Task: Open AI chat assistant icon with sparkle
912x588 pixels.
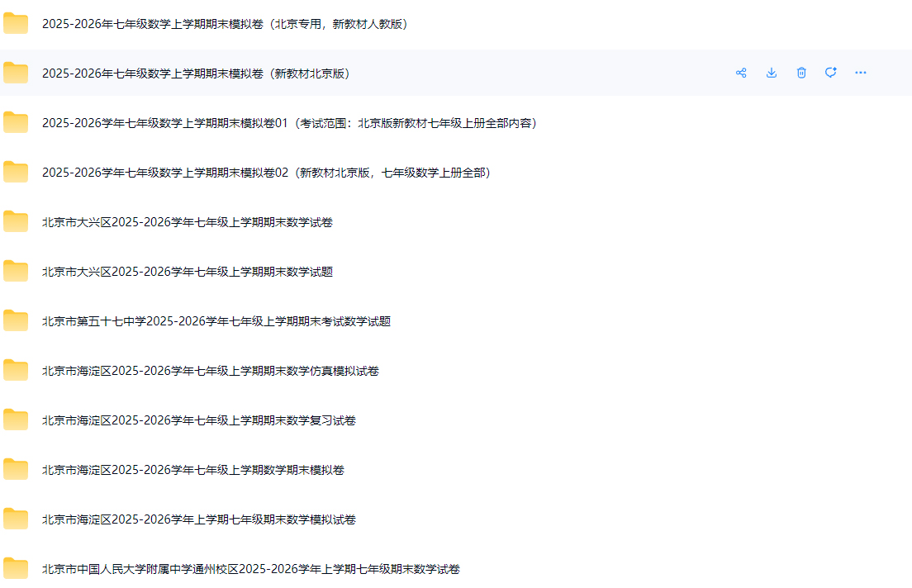Action: coord(831,73)
